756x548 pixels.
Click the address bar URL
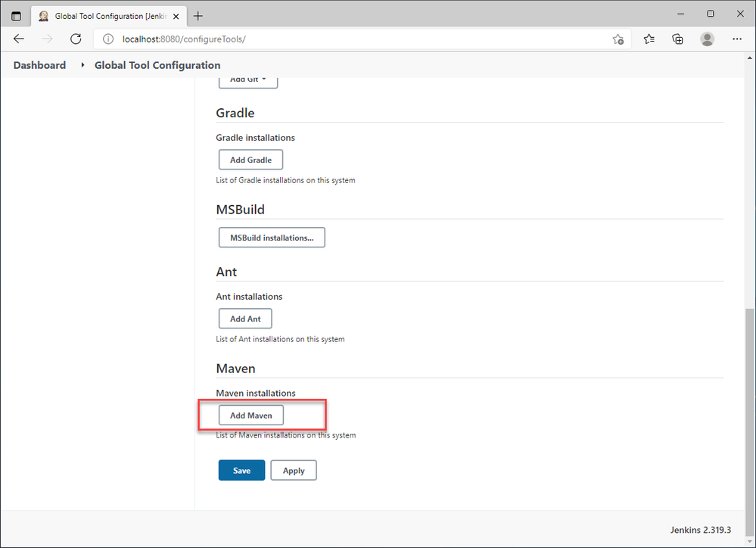(184, 39)
